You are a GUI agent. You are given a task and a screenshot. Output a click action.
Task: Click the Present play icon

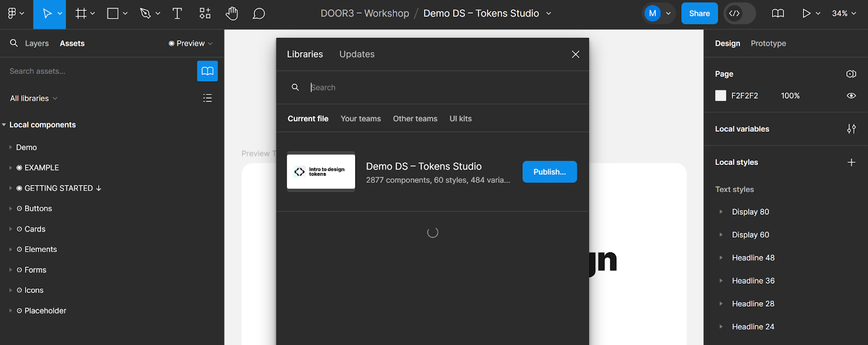[806, 14]
